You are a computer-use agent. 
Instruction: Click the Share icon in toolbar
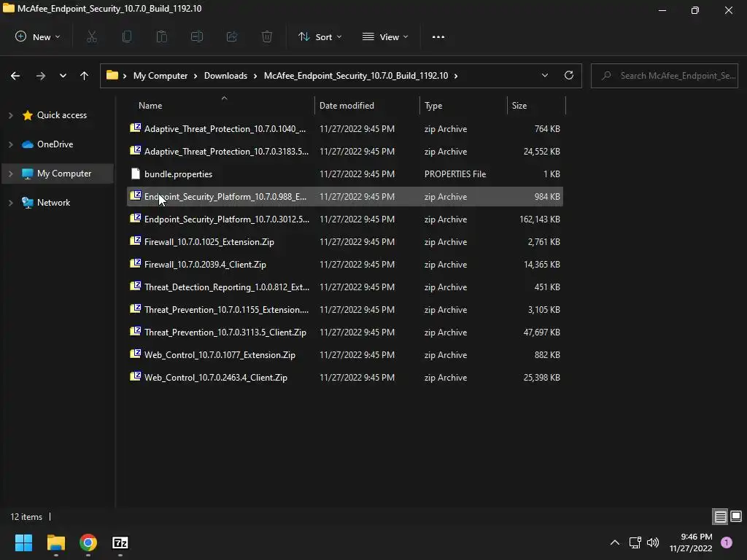(x=232, y=36)
